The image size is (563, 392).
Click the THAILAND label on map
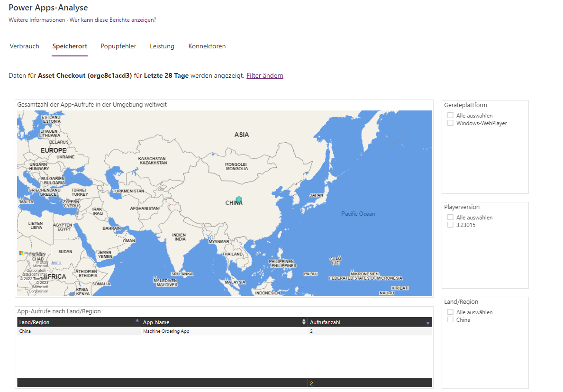point(232,254)
